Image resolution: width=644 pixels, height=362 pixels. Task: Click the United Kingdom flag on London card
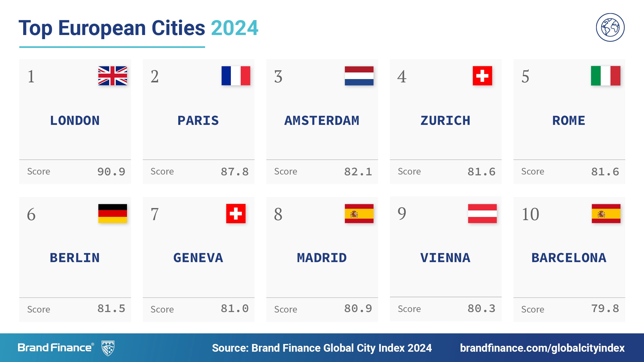(x=113, y=76)
